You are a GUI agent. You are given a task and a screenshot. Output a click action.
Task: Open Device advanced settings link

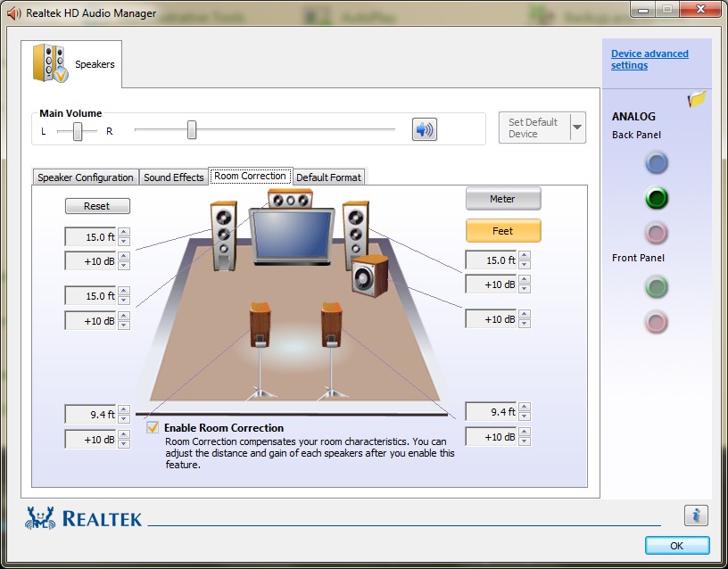click(649, 60)
